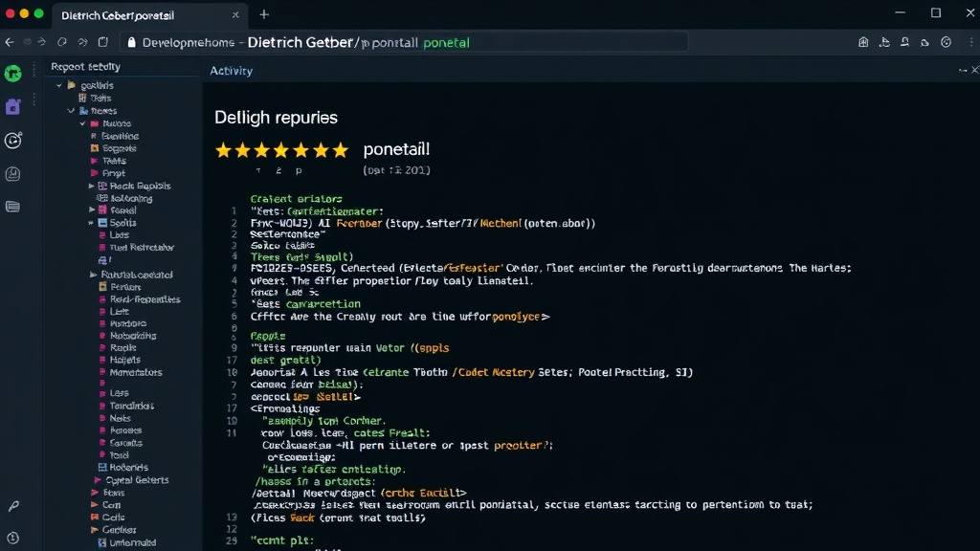Click the Deliigh repuries heading
Screen dimensions: 980x551
point(276,118)
